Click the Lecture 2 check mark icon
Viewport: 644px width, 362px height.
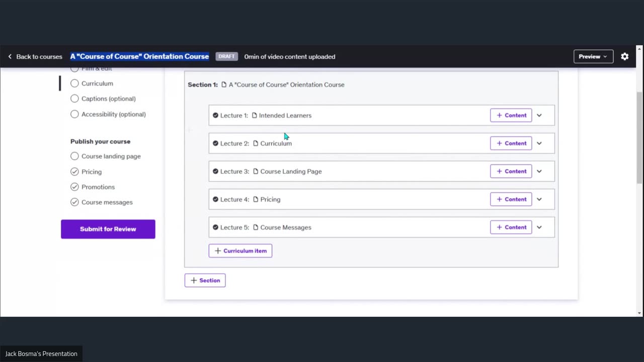[x=215, y=143]
